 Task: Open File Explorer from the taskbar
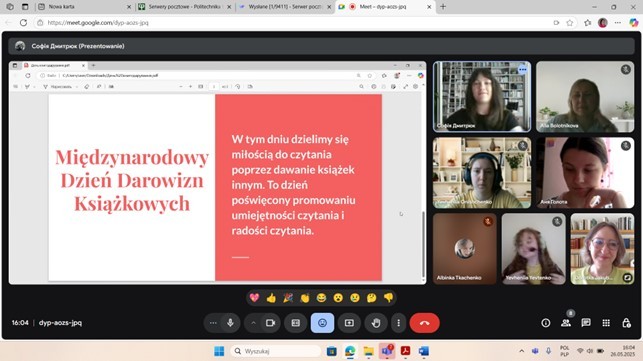pos(368,351)
